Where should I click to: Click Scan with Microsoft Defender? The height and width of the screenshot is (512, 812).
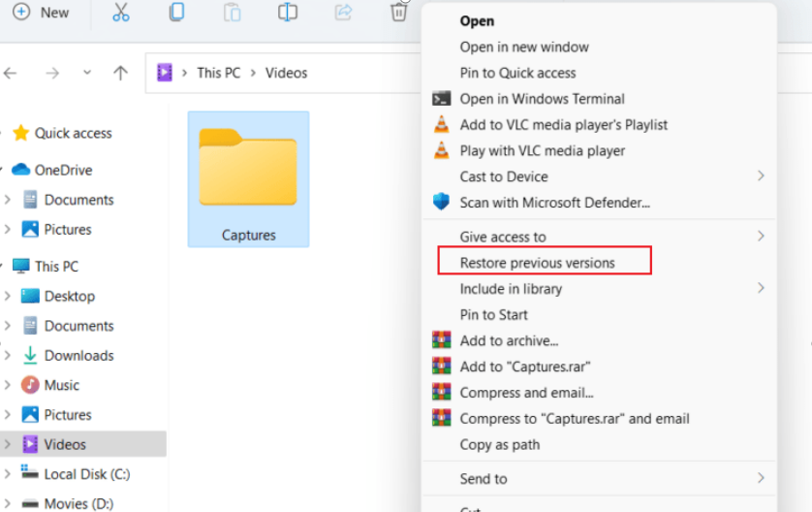(554, 203)
